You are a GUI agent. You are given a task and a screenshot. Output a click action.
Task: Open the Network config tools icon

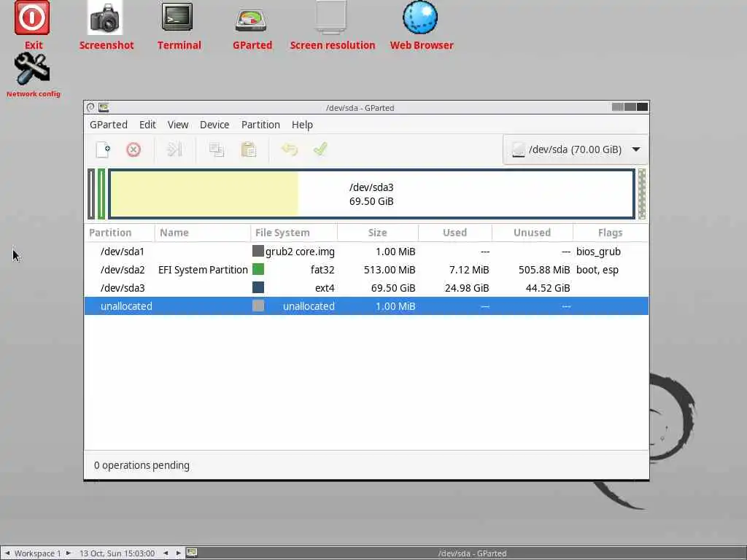click(x=32, y=69)
